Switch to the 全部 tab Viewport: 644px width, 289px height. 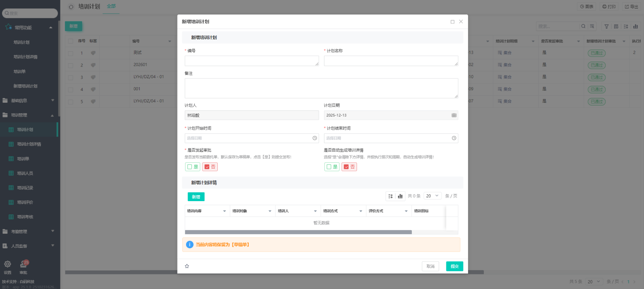(111, 6)
